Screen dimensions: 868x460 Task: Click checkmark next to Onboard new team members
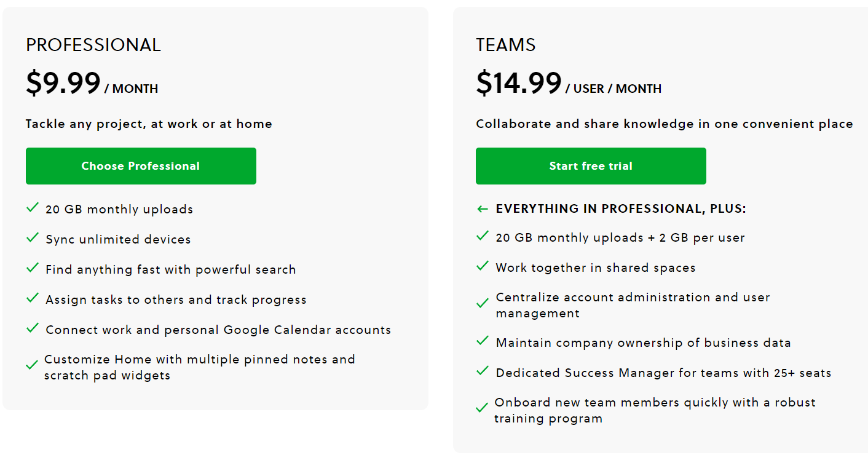click(483, 409)
